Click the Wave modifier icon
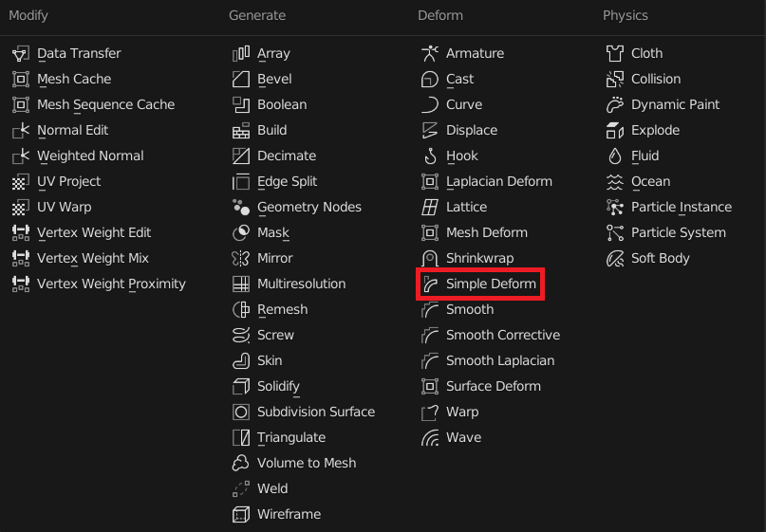Screen dimensions: 766x532 [430, 438]
